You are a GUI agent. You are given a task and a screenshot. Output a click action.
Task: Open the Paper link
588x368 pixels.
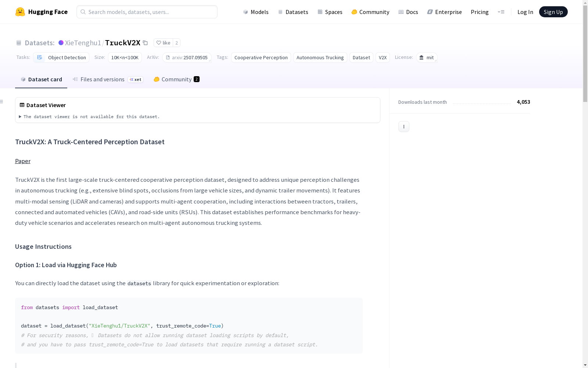(23, 161)
